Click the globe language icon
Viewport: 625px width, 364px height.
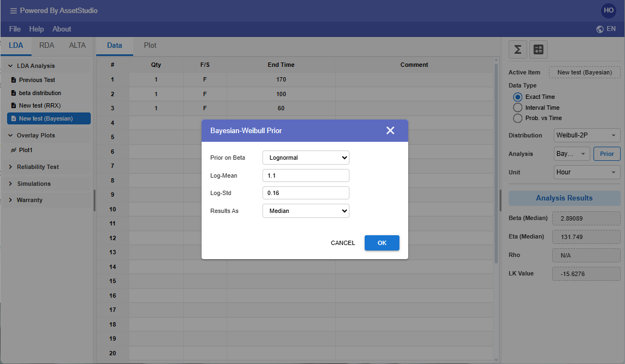[x=599, y=29]
